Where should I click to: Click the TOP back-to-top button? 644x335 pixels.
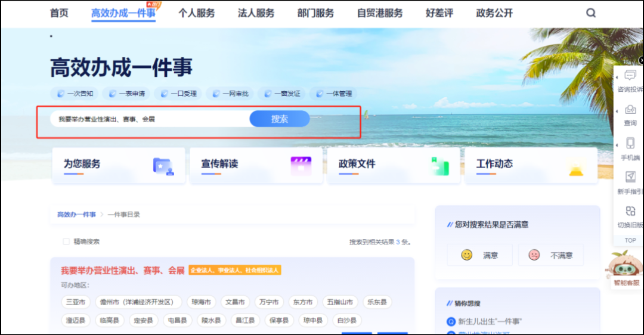click(630, 240)
